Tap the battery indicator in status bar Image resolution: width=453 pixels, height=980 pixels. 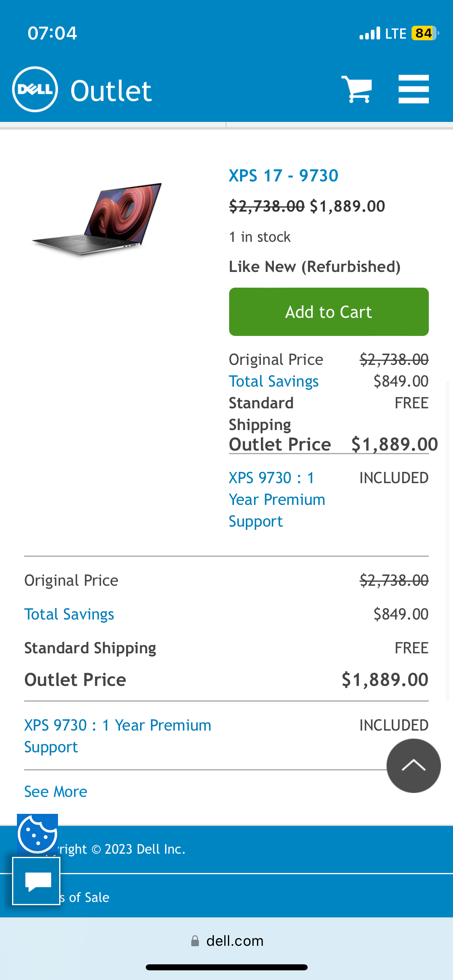point(424,33)
